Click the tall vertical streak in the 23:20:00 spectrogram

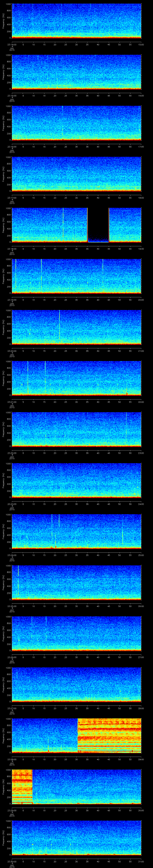point(59,325)
